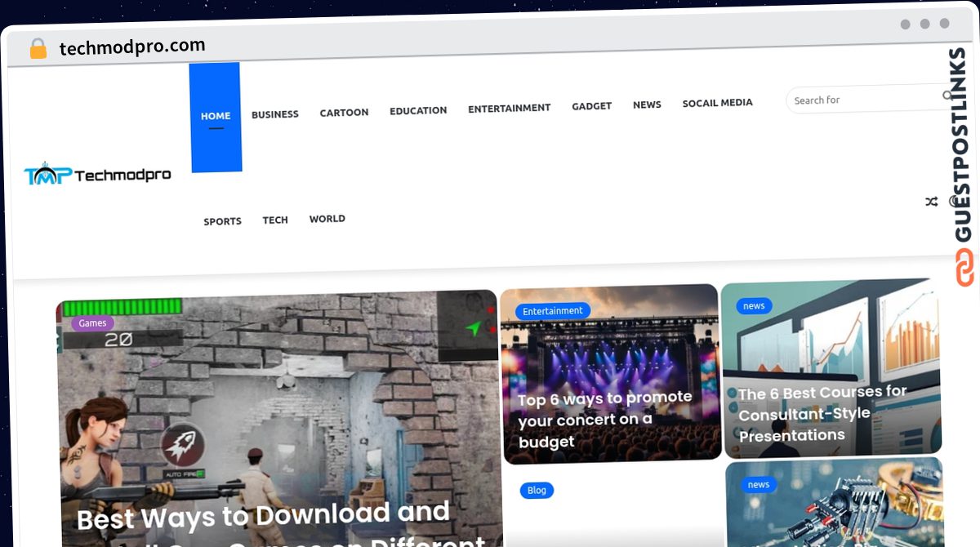Open the ENTERTAINMENT menu item
This screenshot has width=980, height=547.
pyautogui.click(x=509, y=108)
